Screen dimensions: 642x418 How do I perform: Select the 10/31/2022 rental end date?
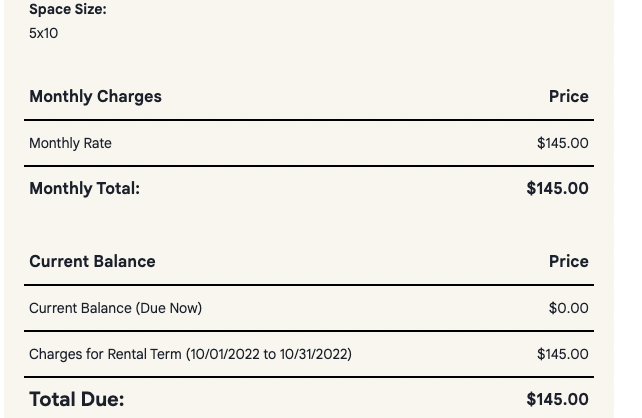point(313,354)
